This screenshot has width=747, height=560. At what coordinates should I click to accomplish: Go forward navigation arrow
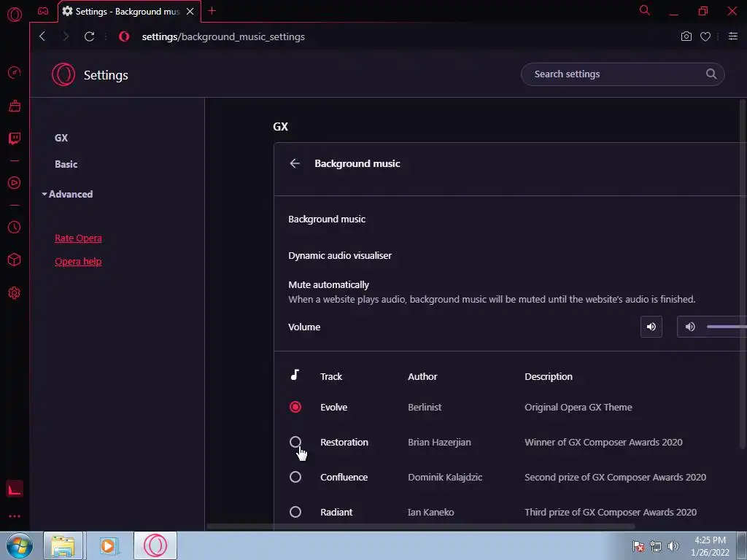[x=66, y=36]
